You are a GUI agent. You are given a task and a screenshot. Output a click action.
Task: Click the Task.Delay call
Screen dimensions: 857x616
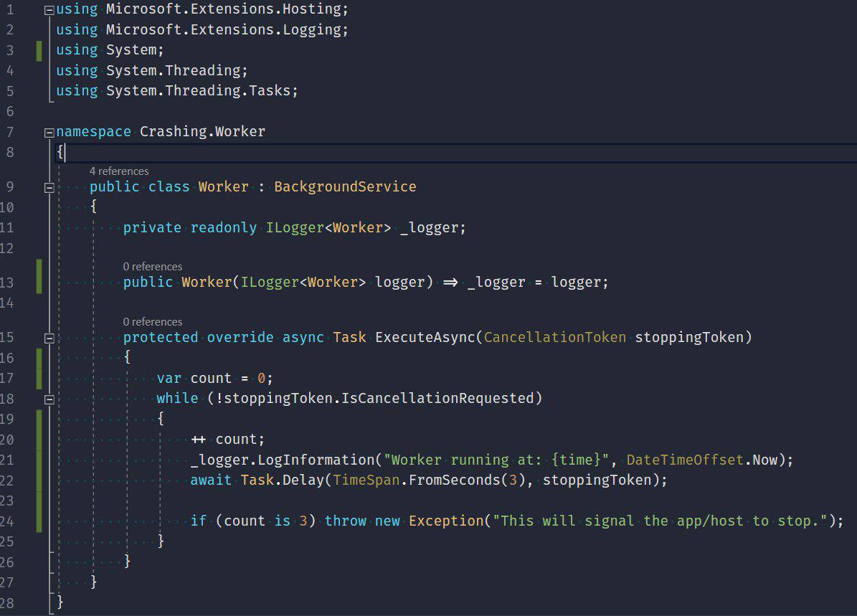[x=282, y=480]
